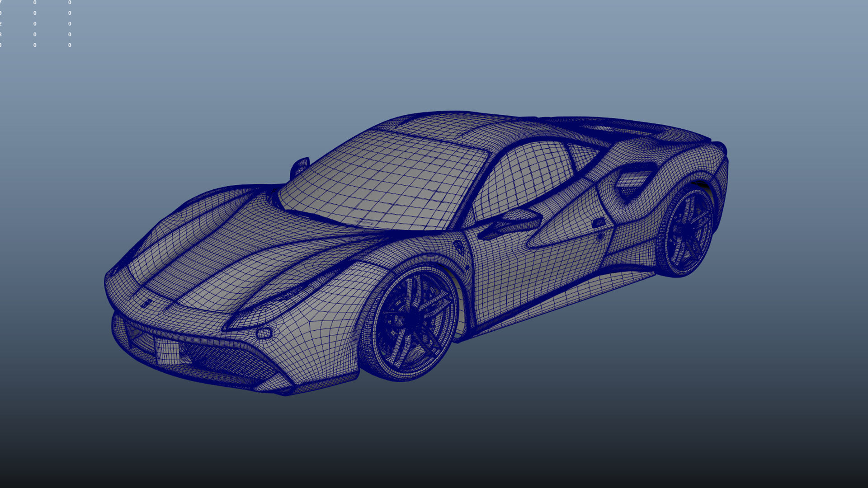This screenshot has height=488, width=868.
Task: Pick the door handle on the car
Action: click(x=599, y=222)
